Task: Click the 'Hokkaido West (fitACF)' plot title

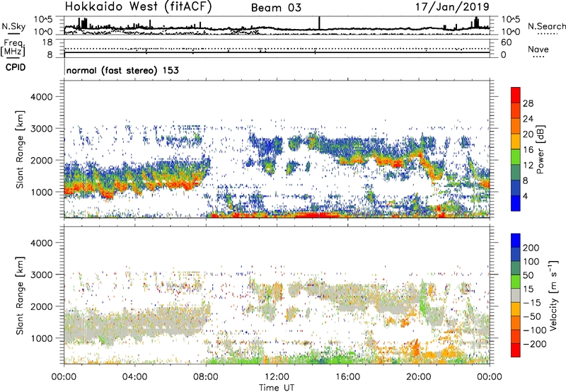Action: tap(138, 6)
